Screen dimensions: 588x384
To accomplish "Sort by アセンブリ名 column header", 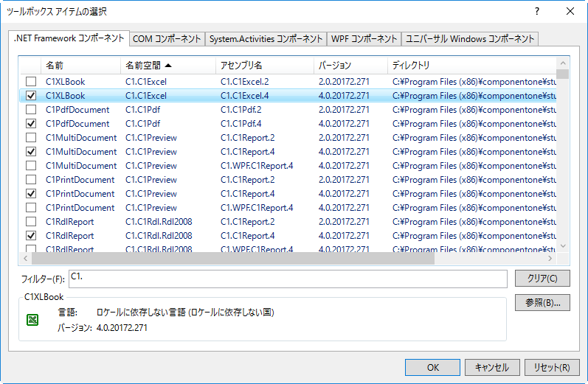I will (265, 65).
